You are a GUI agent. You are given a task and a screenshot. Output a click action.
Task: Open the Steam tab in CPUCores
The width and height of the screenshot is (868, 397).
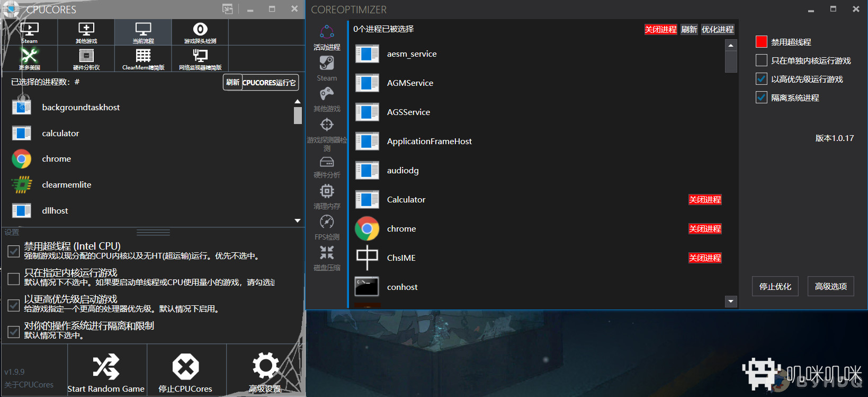[30, 32]
